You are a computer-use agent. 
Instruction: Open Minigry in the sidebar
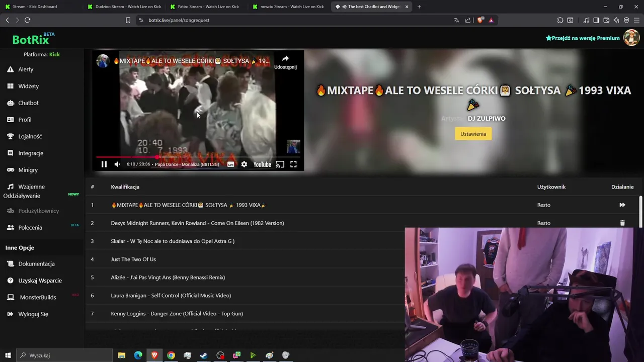[28, 170]
